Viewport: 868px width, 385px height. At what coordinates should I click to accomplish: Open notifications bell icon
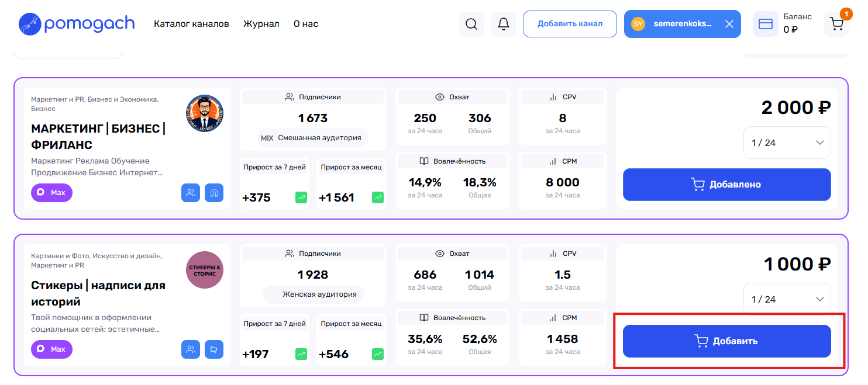coord(503,24)
